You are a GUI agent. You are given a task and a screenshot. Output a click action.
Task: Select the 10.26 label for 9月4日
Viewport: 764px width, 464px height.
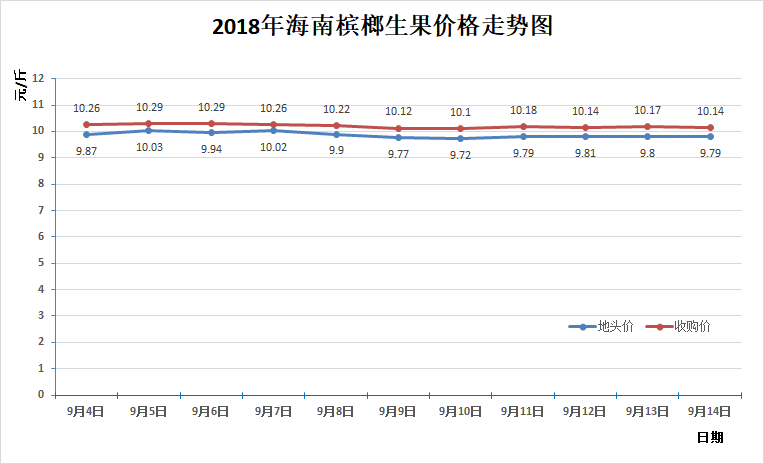[87, 109]
